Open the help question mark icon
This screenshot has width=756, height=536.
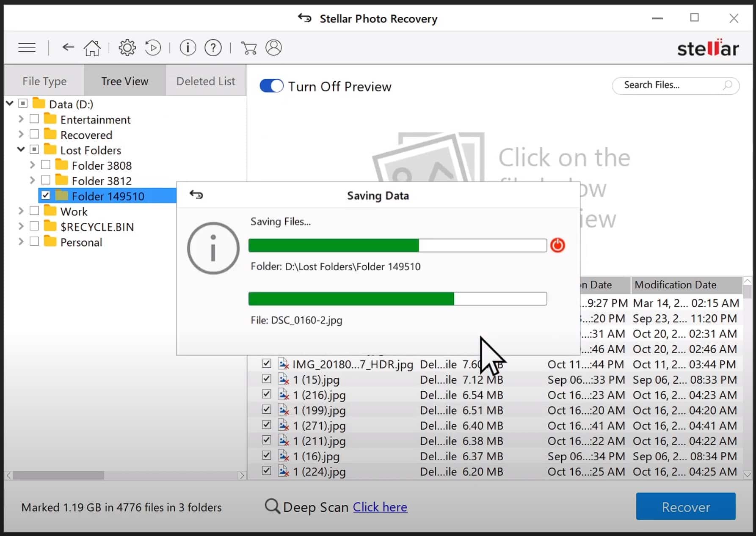click(x=213, y=48)
